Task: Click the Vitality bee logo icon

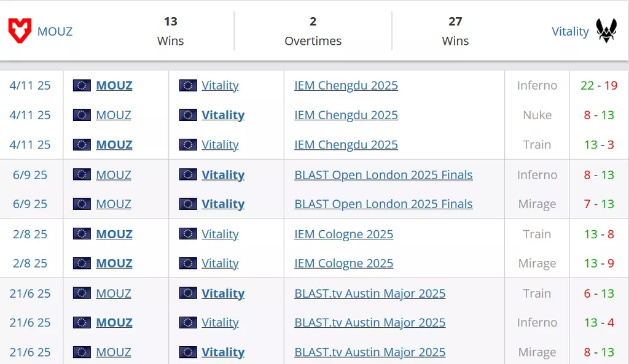Action: [606, 31]
